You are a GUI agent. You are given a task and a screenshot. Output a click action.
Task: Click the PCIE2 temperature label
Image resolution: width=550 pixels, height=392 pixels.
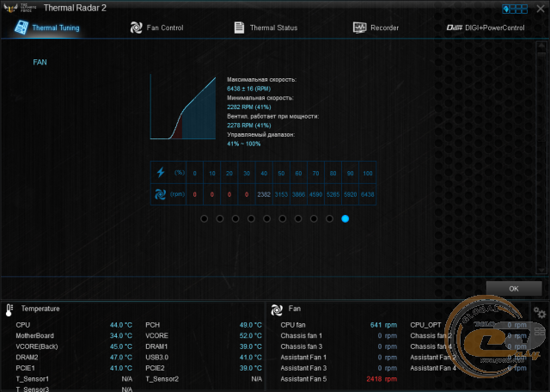click(155, 368)
